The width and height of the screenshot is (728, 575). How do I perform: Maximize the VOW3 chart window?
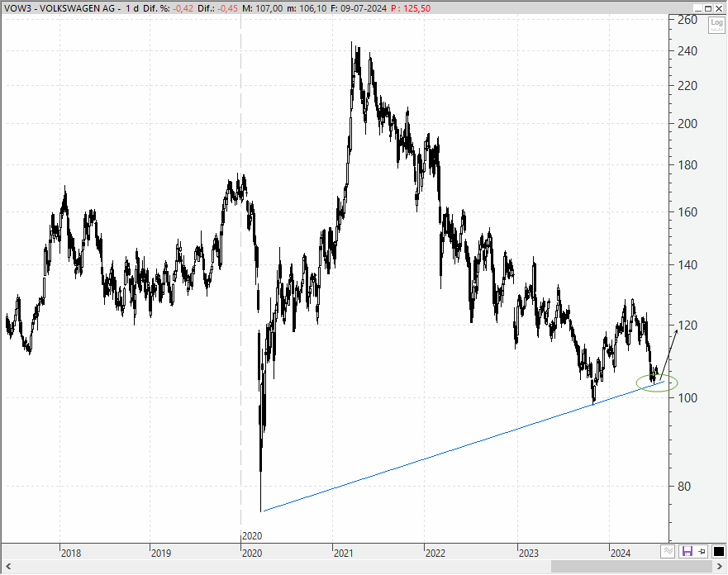(708, 8)
